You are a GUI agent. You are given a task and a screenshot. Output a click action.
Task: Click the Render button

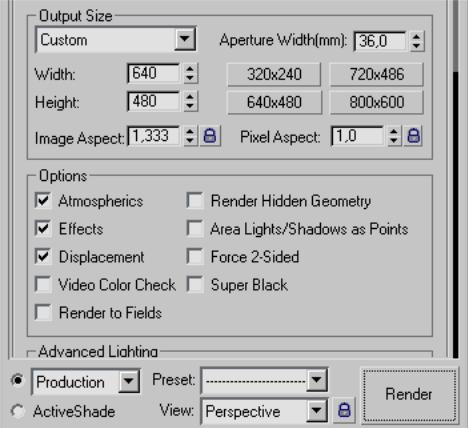409,394
